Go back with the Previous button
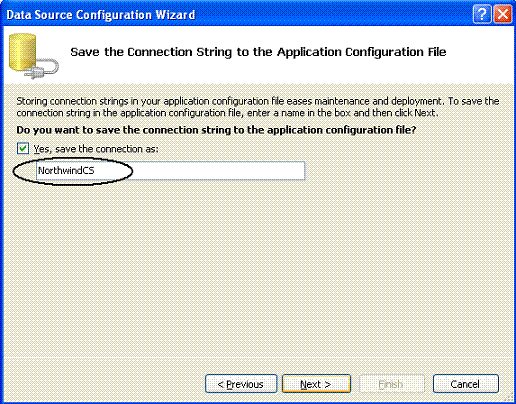This screenshot has height=404, width=516. point(241,384)
